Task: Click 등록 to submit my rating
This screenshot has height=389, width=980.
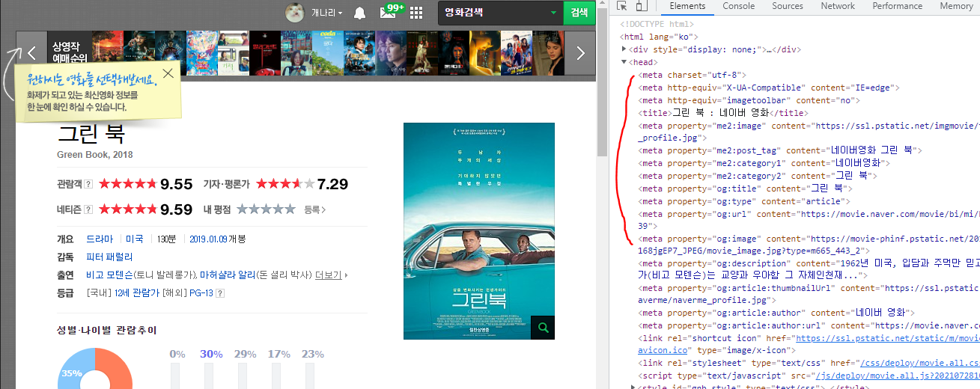Action: pos(314,210)
